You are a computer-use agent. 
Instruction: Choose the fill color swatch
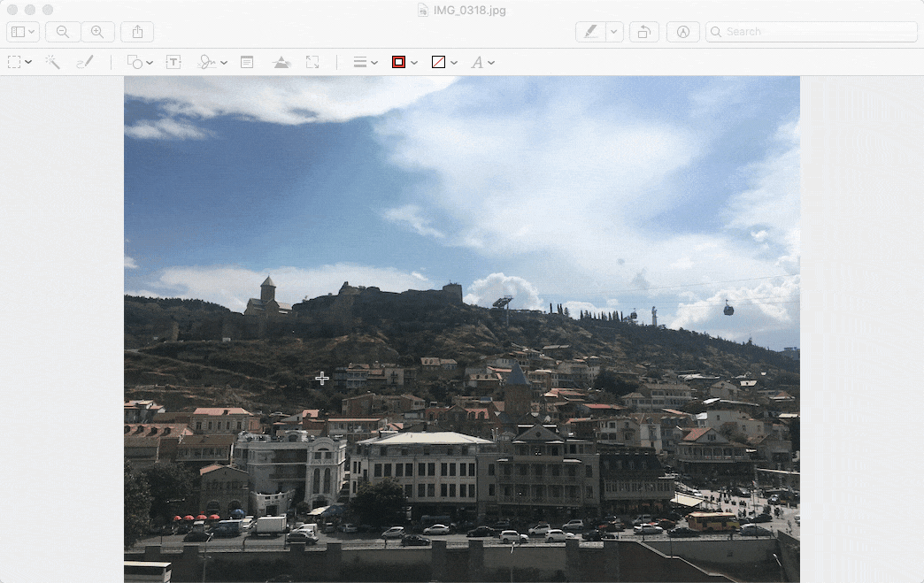tap(438, 62)
